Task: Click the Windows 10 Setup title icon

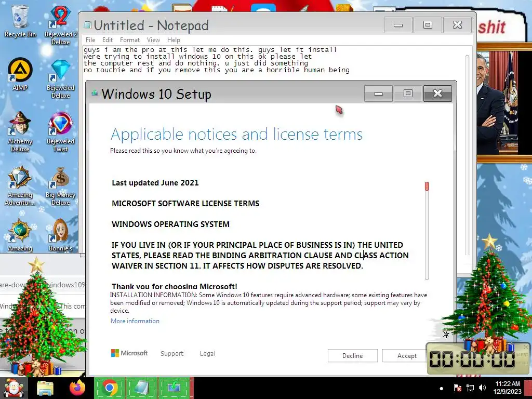Action: pyautogui.click(x=95, y=92)
